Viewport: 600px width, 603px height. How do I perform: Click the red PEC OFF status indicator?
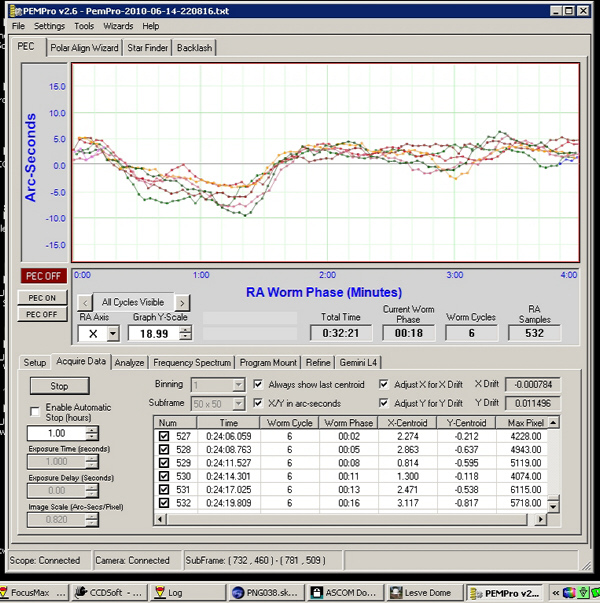pyautogui.click(x=43, y=276)
